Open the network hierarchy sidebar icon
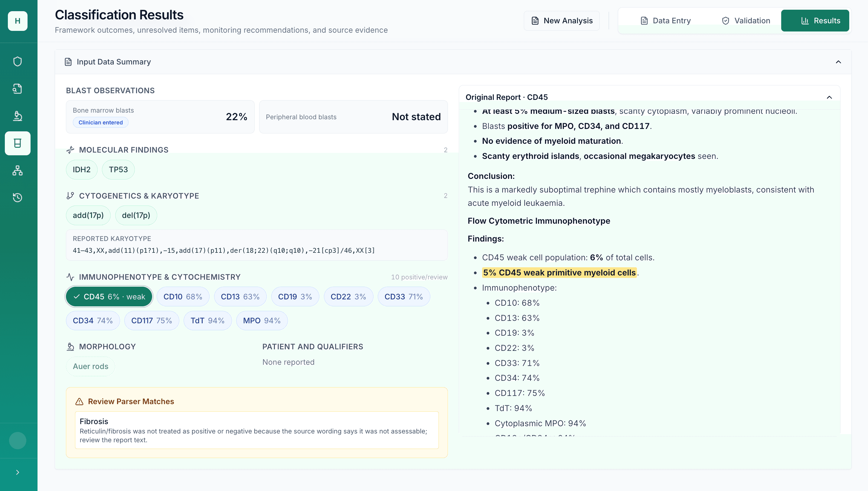Viewport: 868px width, 491px height. click(18, 170)
